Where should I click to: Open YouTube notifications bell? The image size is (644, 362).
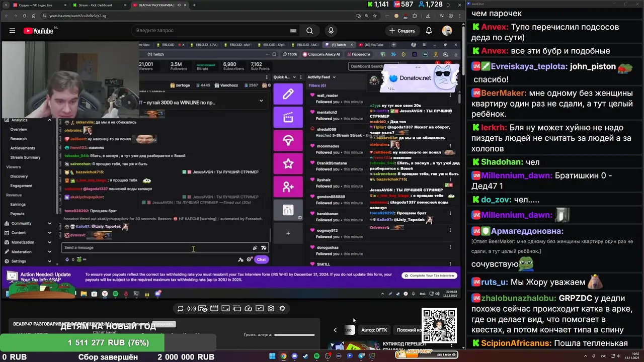pyautogui.click(x=429, y=31)
